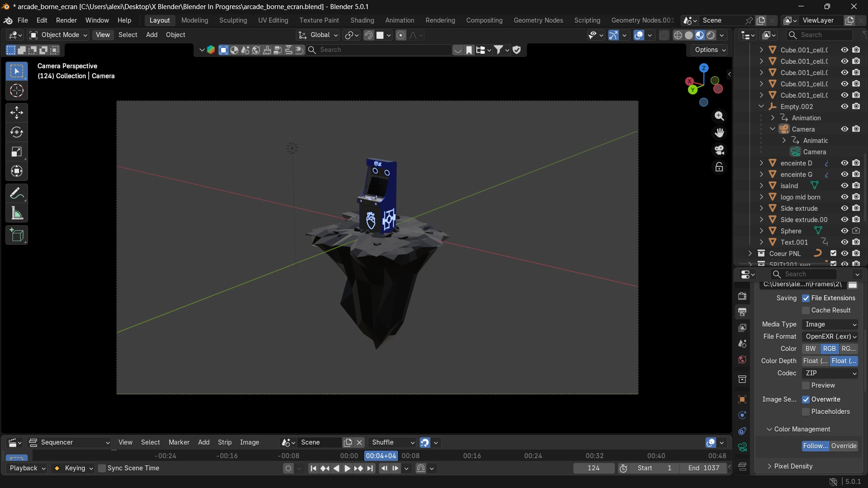The height and width of the screenshot is (488, 868).
Task: Hide the Sphere object with eye icon
Action: pos(844,231)
